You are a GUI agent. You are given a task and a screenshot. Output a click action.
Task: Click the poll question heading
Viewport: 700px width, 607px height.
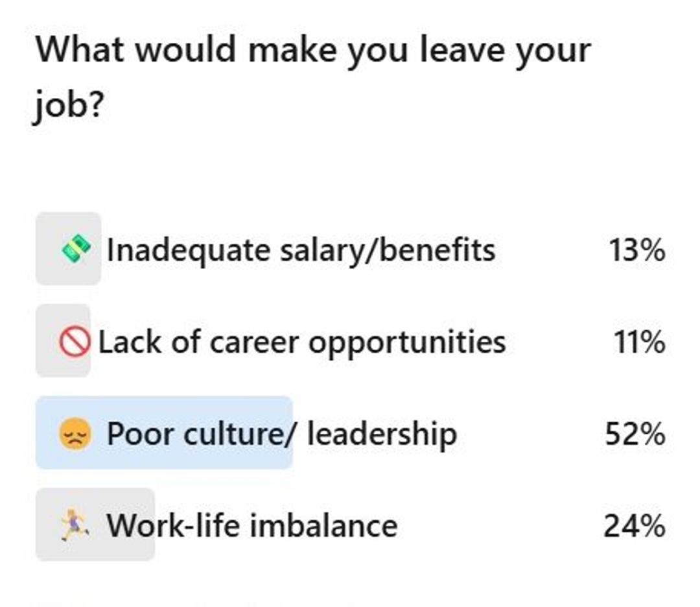click(x=314, y=77)
